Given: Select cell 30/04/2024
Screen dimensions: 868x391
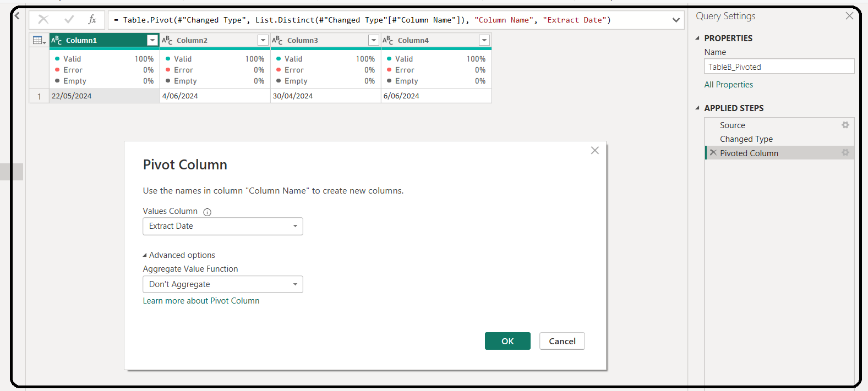Looking at the screenshot, I should tap(326, 96).
